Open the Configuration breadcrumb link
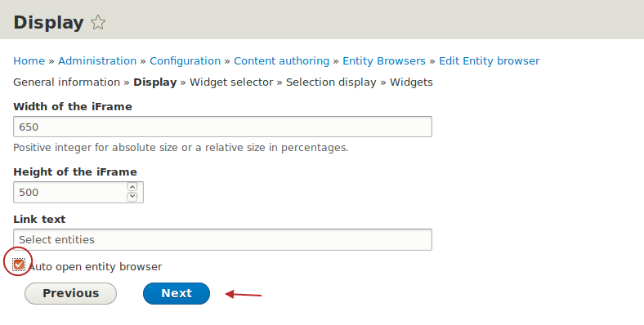 pos(186,61)
